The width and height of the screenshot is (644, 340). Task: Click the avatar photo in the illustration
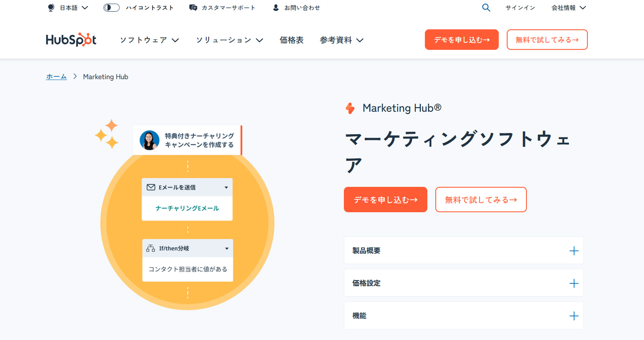tap(150, 140)
